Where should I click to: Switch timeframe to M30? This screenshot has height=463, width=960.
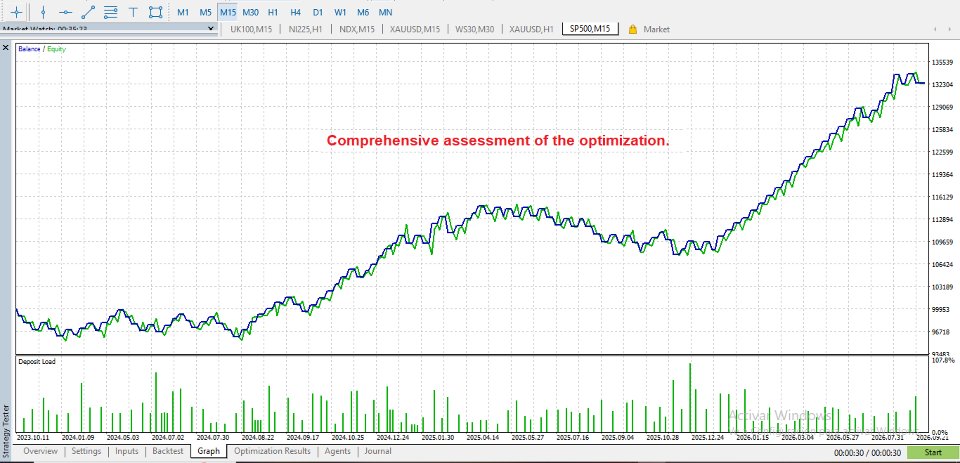(x=250, y=12)
